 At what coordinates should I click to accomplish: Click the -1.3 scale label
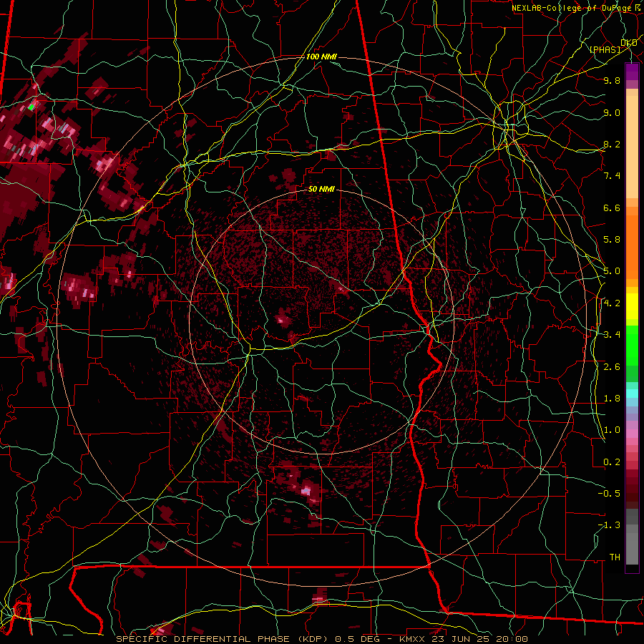pyautogui.click(x=609, y=525)
